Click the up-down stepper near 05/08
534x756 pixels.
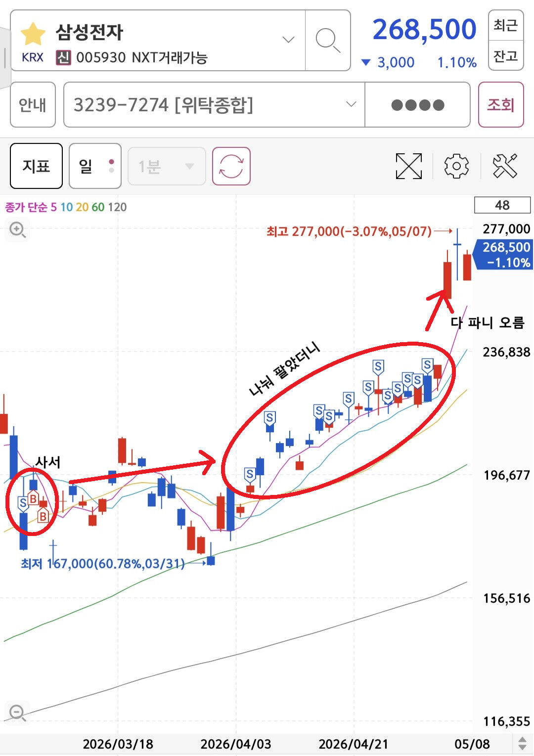(x=522, y=743)
